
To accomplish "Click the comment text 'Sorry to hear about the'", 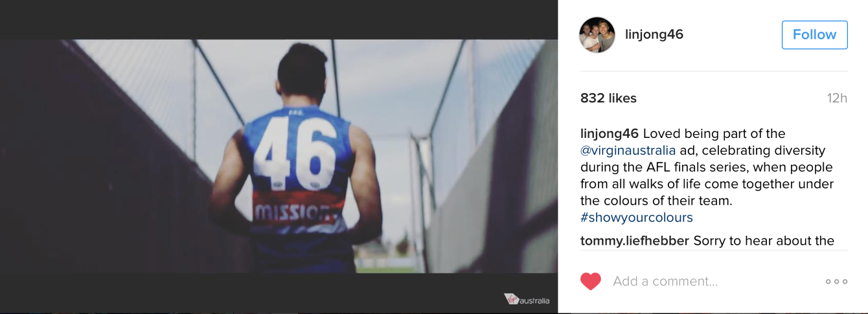I will point(764,241).
